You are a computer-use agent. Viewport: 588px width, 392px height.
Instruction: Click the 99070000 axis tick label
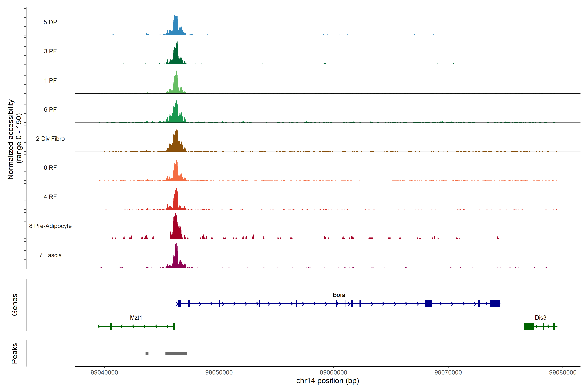tap(448, 372)
